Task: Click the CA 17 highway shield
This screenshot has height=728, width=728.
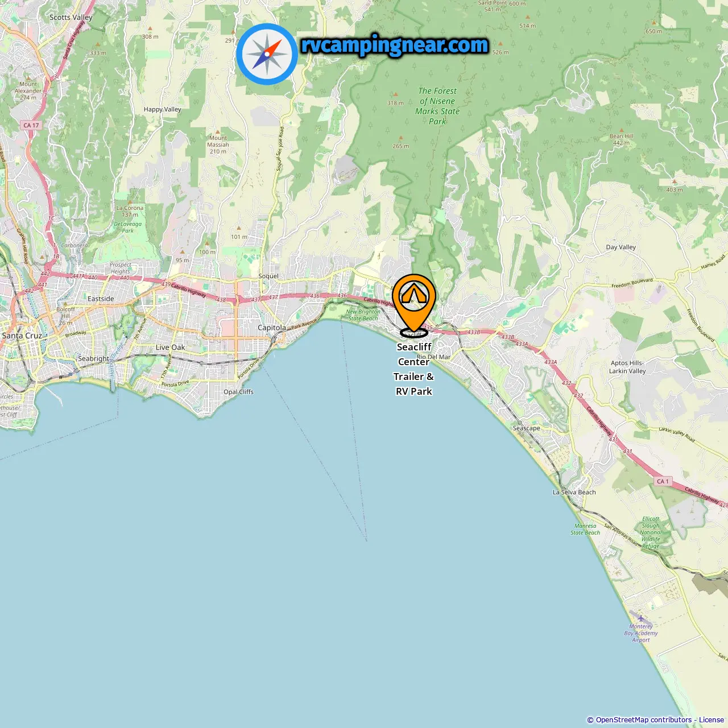Action: 31,125
